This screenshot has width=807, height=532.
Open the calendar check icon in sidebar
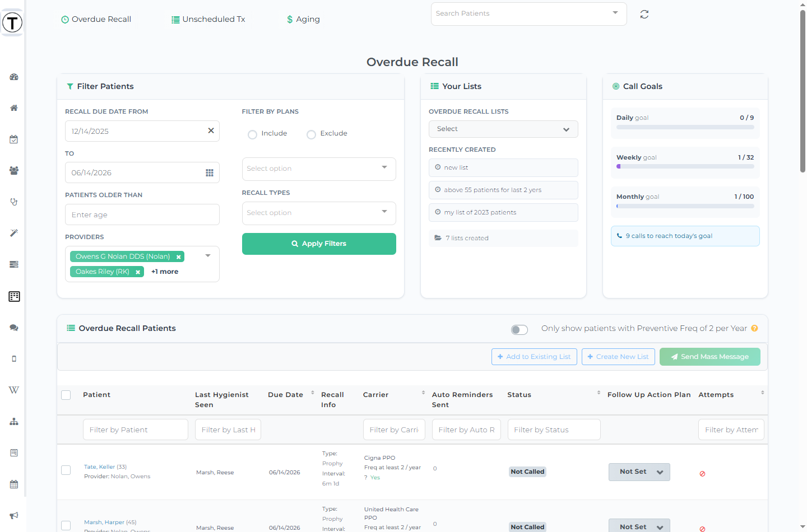tap(14, 139)
